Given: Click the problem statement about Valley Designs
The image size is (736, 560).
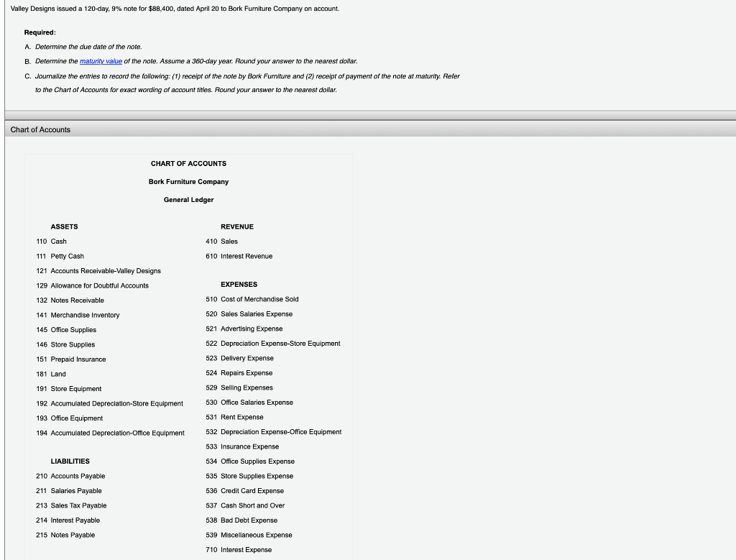Looking at the screenshot, I should [x=175, y=9].
